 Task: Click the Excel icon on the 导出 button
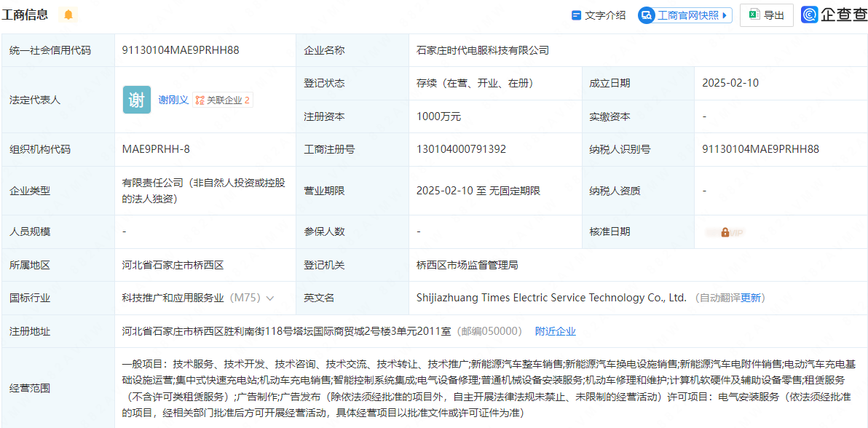(x=753, y=15)
